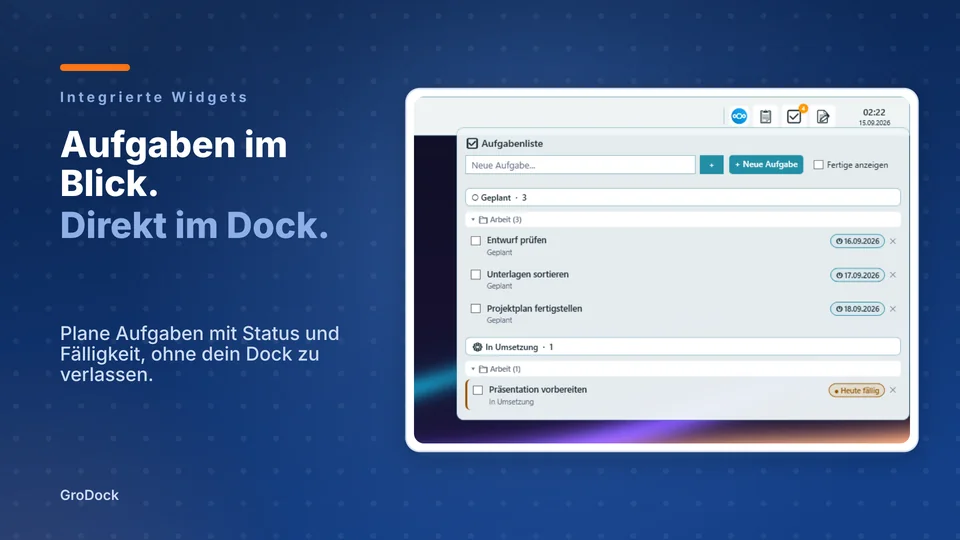Viewport: 960px width, 540px height.
Task: Click the 18.09.2026 due date badge
Action: pyautogui.click(x=857, y=309)
